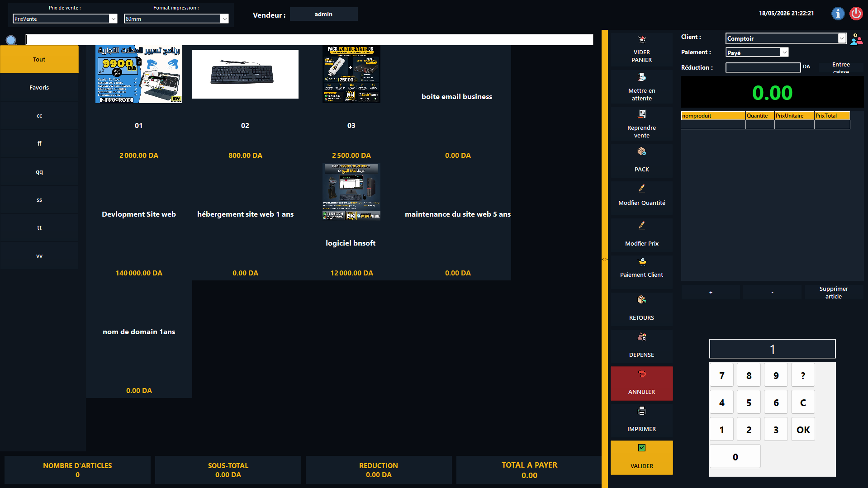
Task: Confirm sale with VALIDER button
Action: tap(641, 458)
